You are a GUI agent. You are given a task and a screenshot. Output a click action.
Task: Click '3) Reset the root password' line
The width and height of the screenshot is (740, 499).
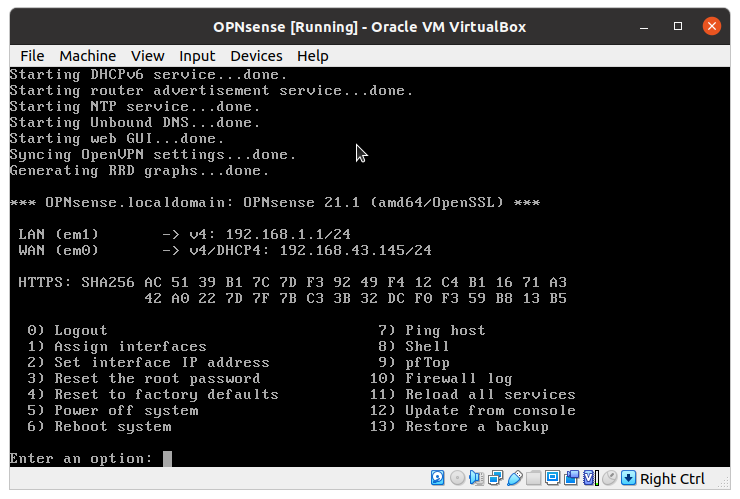144,379
